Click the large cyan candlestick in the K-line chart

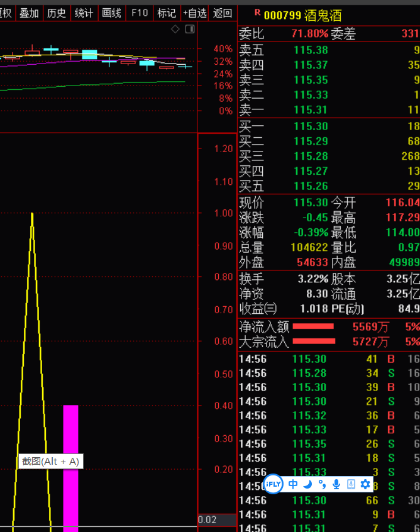(x=89, y=54)
